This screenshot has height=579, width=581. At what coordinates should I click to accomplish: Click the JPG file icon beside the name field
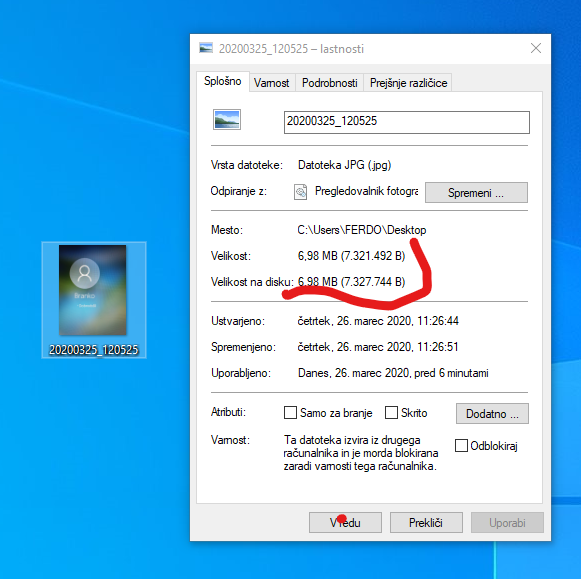pyautogui.click(x=227, y=119)
